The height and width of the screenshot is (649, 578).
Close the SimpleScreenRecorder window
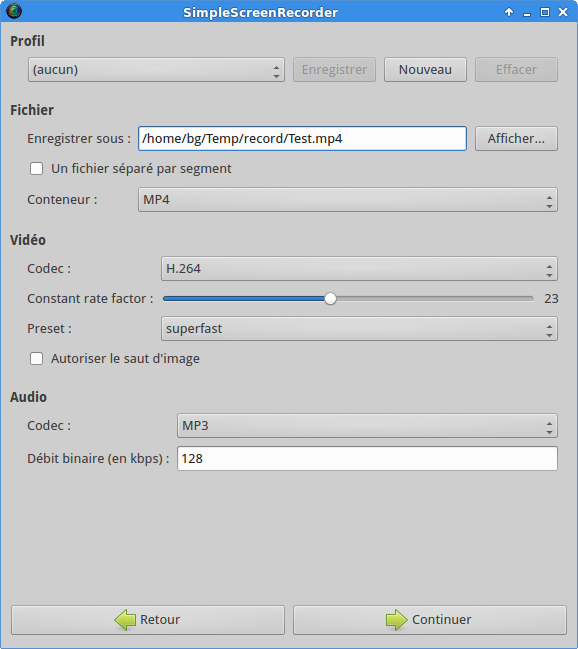(x=563, y=12)
